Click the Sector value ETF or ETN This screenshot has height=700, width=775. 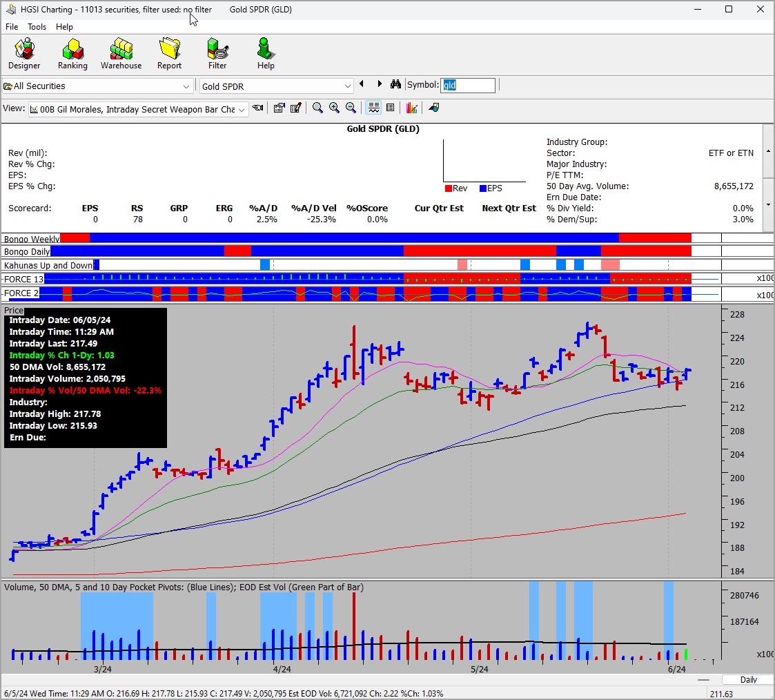pyautogui.click(x=731, y=153)
